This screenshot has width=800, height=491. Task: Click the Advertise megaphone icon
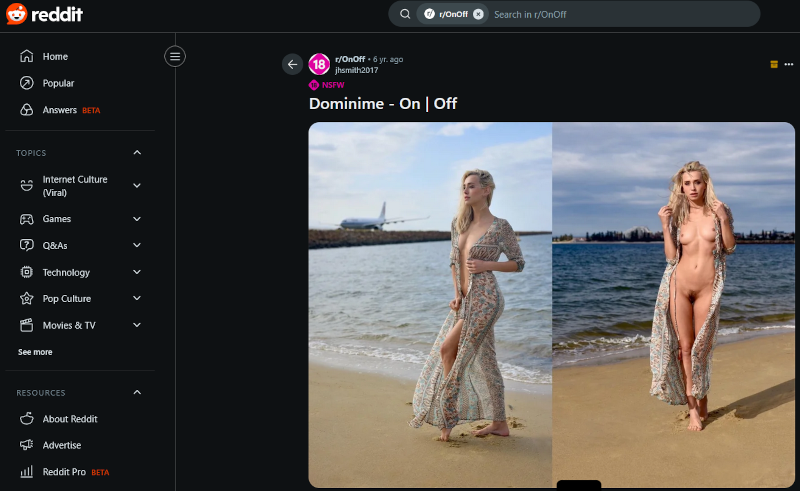coord(27,445)
